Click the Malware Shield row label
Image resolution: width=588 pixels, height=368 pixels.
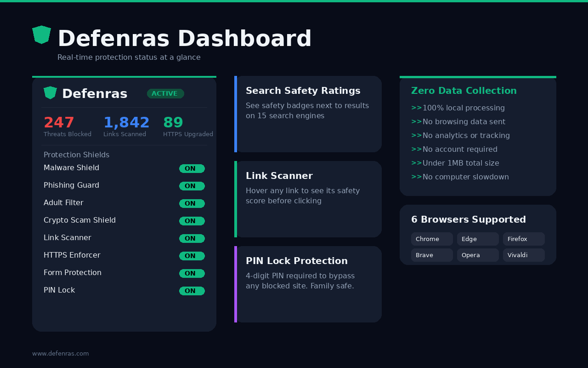coord(71,168)
